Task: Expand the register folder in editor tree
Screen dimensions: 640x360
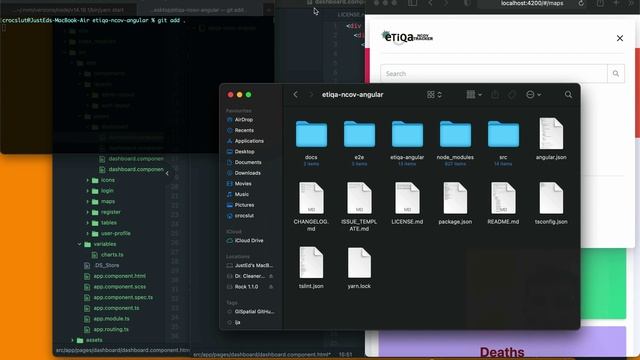Action: pos(87,212)
